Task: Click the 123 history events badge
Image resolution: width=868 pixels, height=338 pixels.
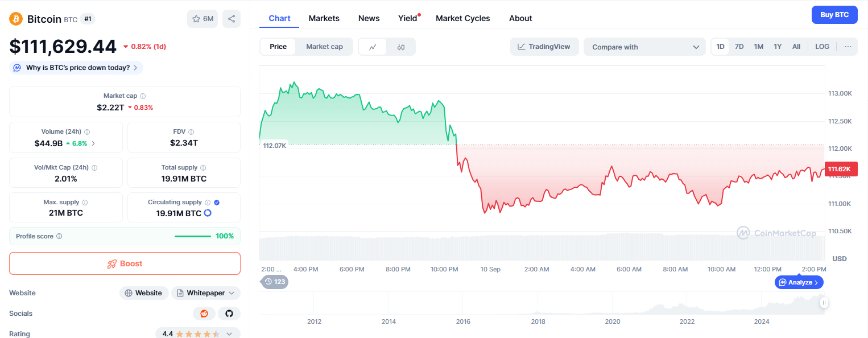Action: pyautogui.click(x=275, y=282)
